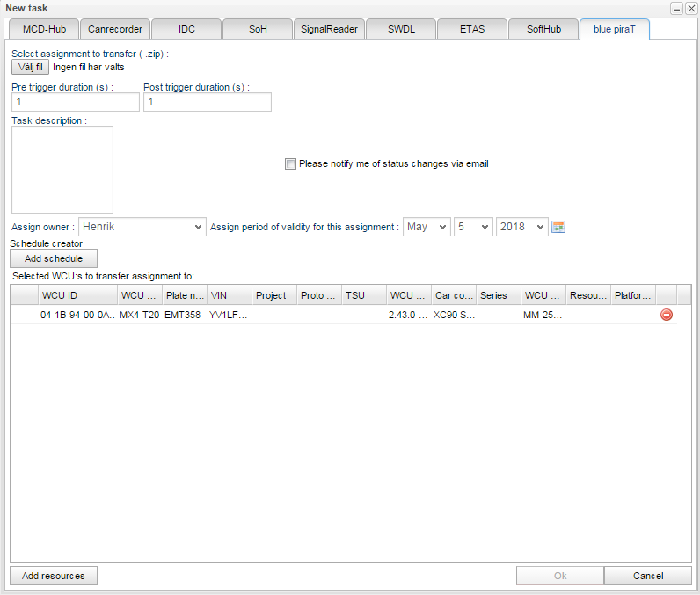700x595 pixels.
Task: Select the ETAS tab
Action: [x=471, y=29]
